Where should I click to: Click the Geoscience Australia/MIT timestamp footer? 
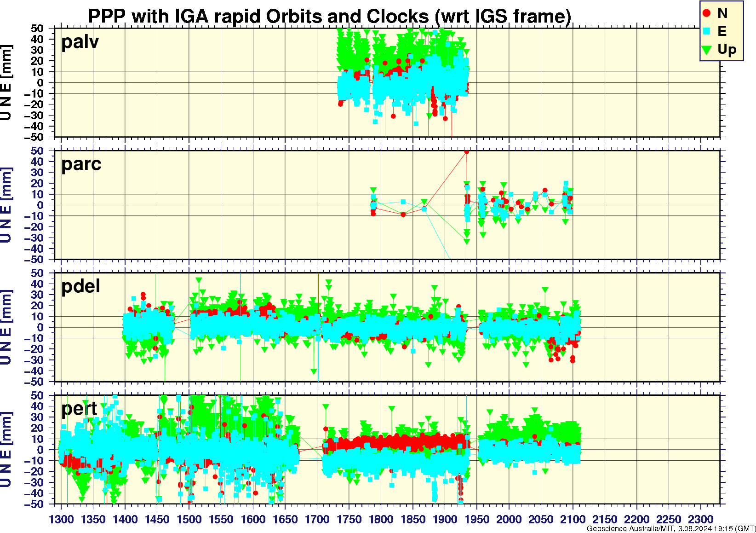(x=671, y=529)
